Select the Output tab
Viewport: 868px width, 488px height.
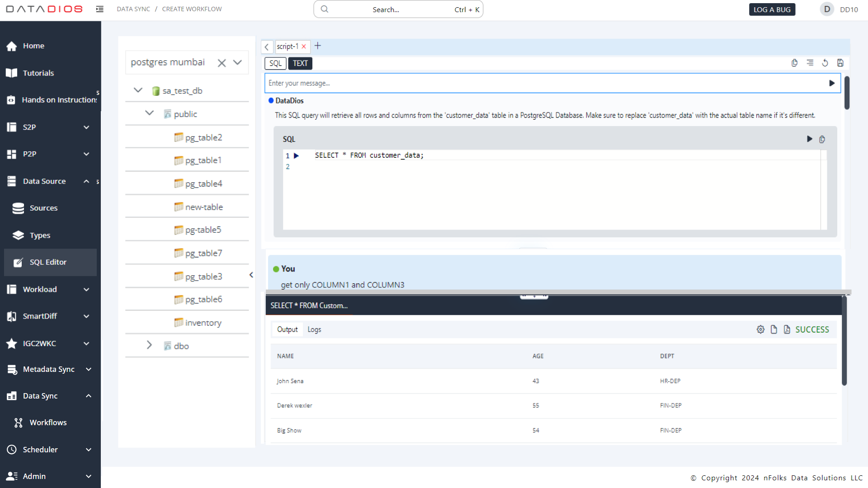pos(287,329)
